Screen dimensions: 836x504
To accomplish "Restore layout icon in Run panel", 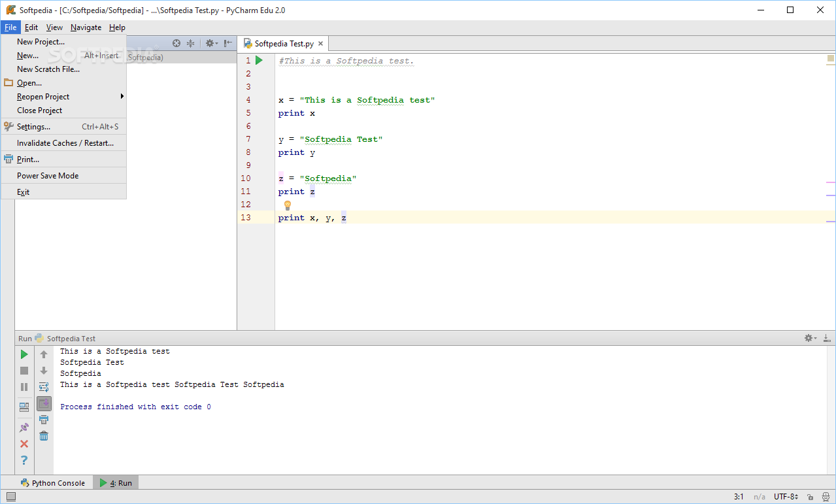I will tap(24, 407).
